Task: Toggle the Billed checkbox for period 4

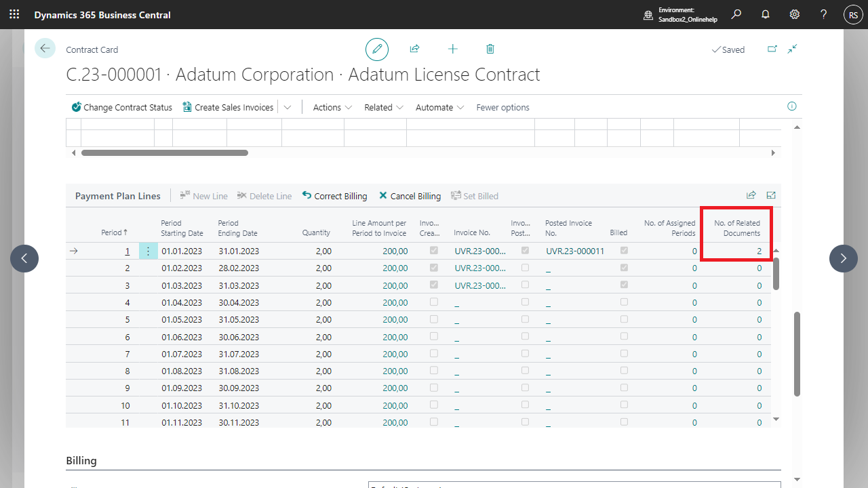Action: pyautogui.click(x=624, y=302)
